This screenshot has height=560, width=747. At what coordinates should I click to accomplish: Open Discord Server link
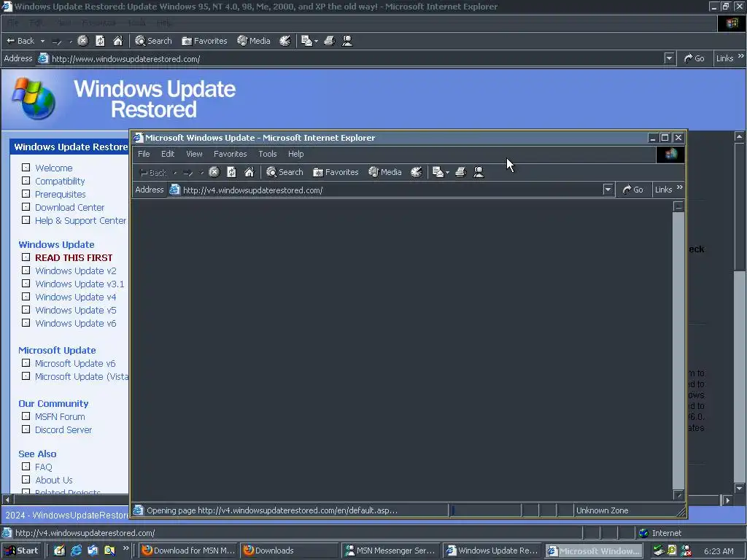(x=63, y=430)
